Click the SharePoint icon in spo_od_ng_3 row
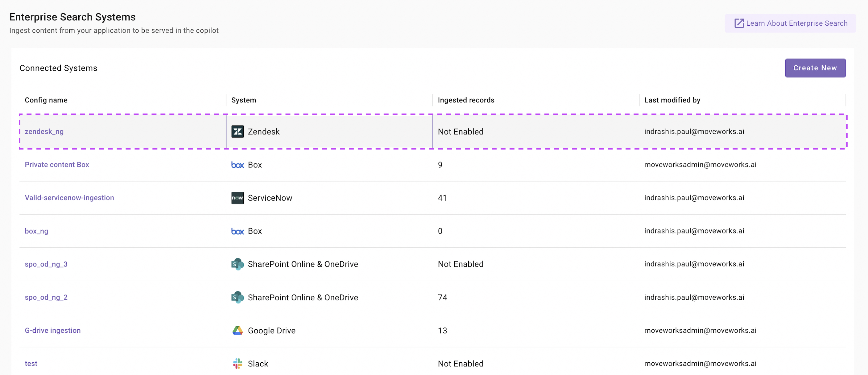Viewport: 868px width, 375px height. 237,264
